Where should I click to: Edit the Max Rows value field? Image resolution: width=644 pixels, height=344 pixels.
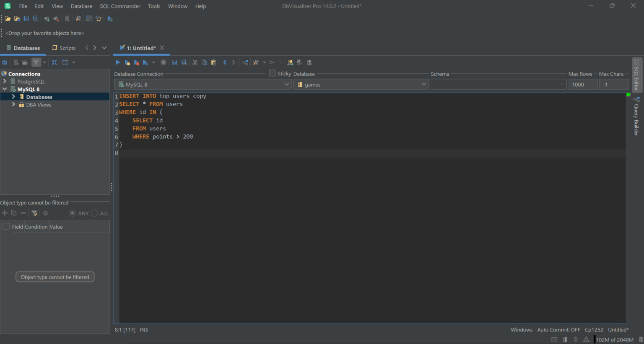pyautogui.click(x=583, y=84)
